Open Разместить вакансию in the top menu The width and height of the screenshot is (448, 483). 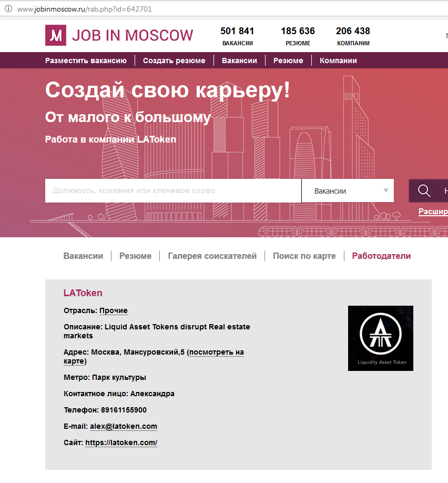tap(86, 61)
